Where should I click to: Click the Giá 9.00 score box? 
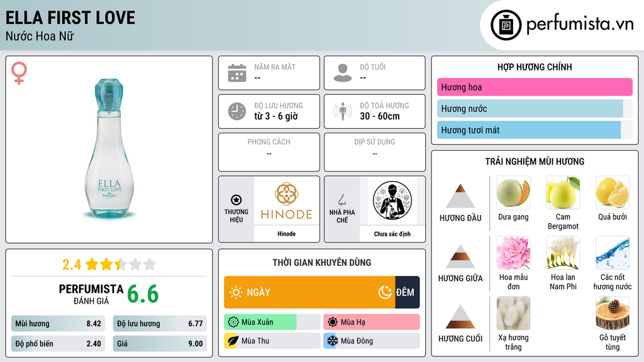[x=160, y=344]
